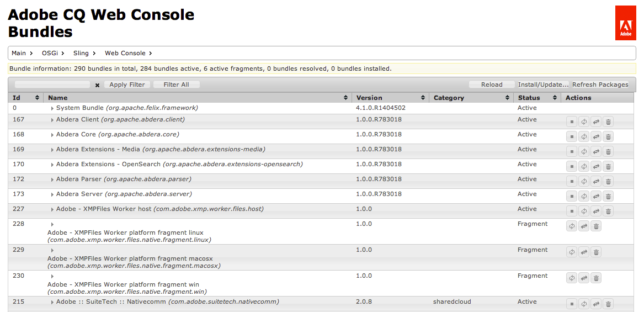Stop the Abdera Client bundle

[571, 121]
